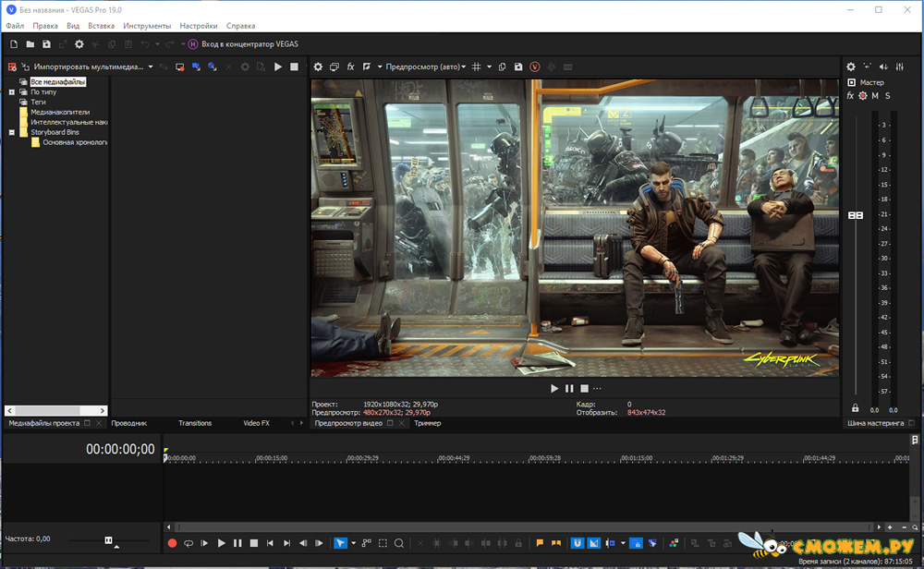Toggle the preview overlays grid icon
This screenshot has width=924, height=569.
click(477, 67)
